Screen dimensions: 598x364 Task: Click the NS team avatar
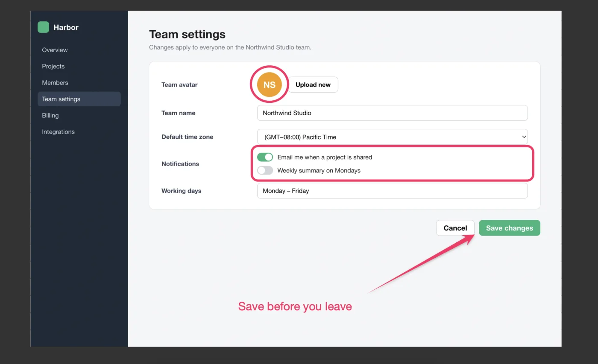click(269, 84)
